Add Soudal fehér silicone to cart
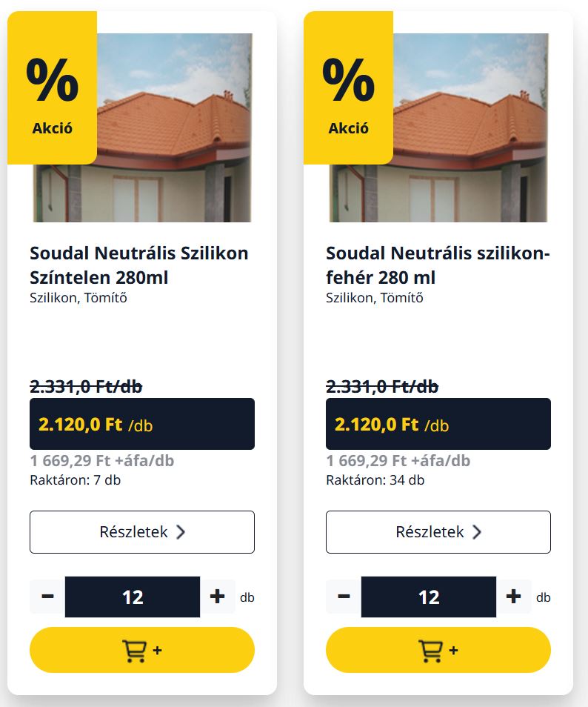The height and width of the screenshot is (707, 588). [438, 650]
